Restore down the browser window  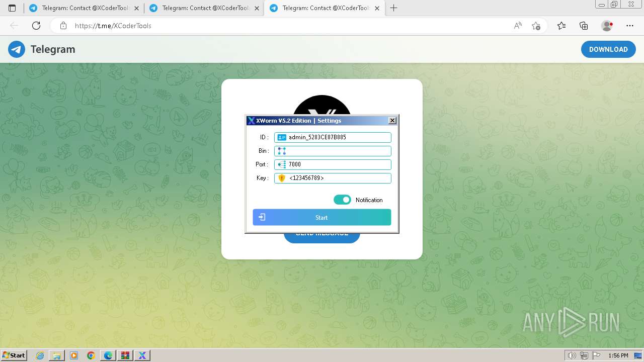click(x=614, y=5)
